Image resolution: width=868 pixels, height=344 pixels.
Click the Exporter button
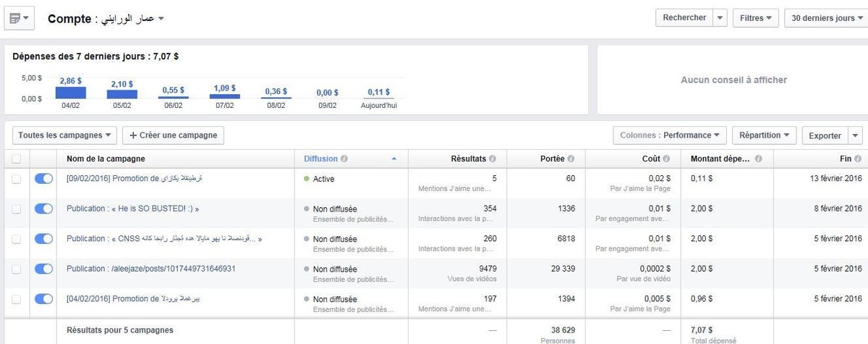pyautogui.click(x=825, y=135)
